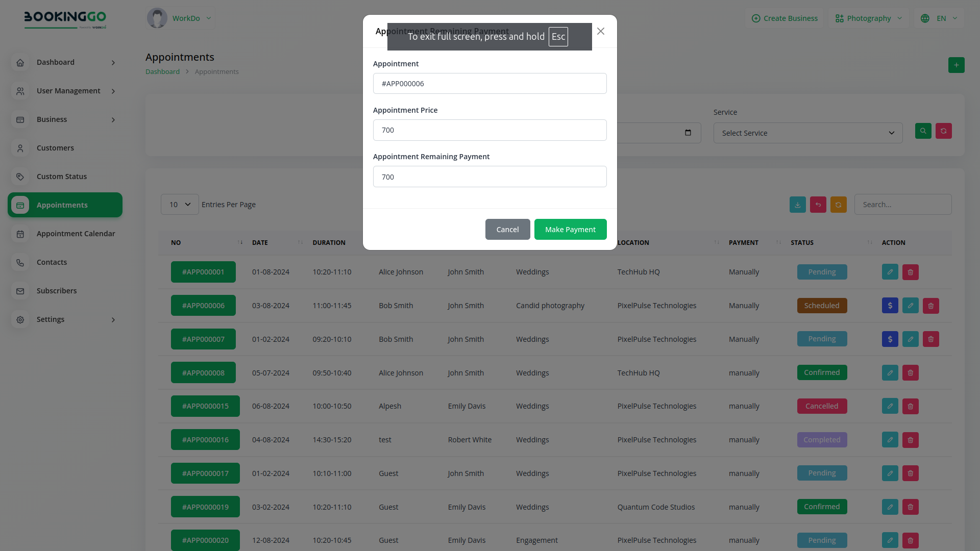Open the entries per page dropdown

180,205
